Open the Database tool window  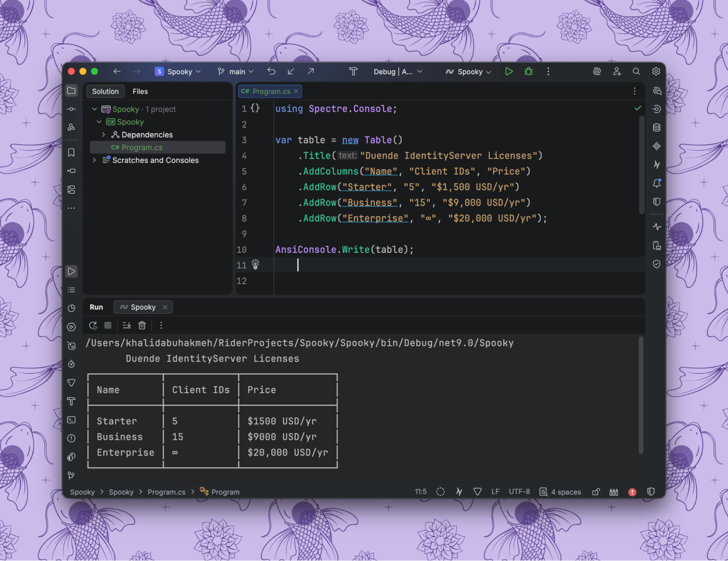pos(657,127)
